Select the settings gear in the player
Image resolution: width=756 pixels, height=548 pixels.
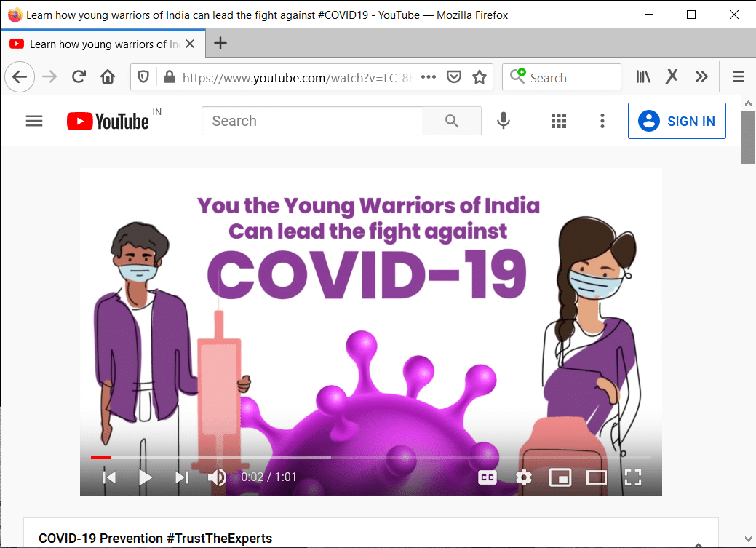[x=523, y=477]
